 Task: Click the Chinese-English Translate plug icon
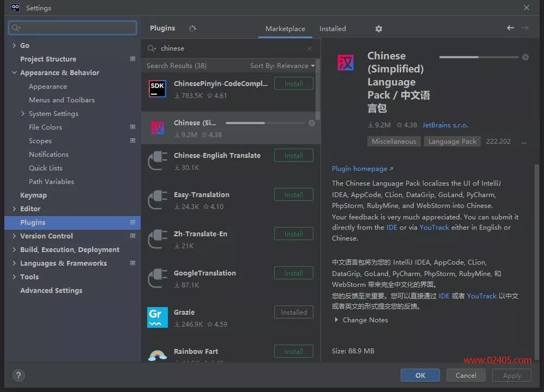[158, 161]
